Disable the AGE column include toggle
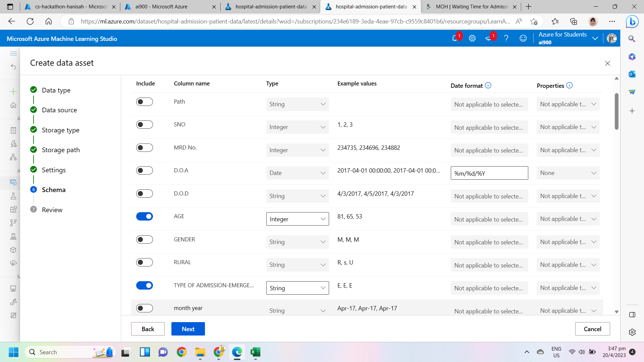 click(x=145, y=217)
